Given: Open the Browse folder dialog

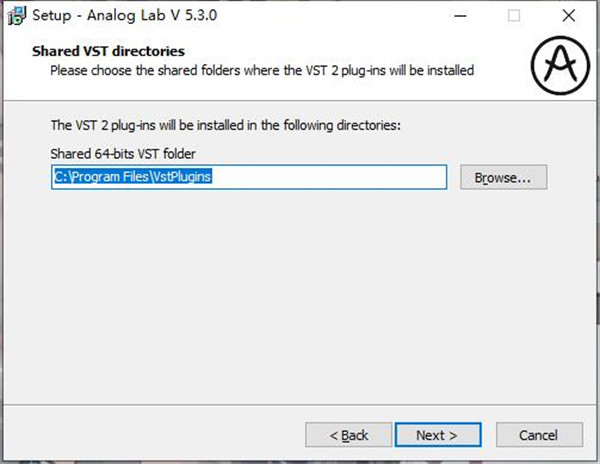Looking at the screenshot, I should click(x=504, y=177).
